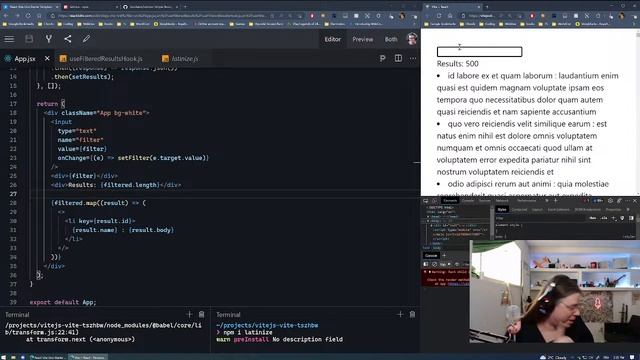Delete the right terminal with trash icon
This screenshot has width=640, height=360.
[412, 314]
